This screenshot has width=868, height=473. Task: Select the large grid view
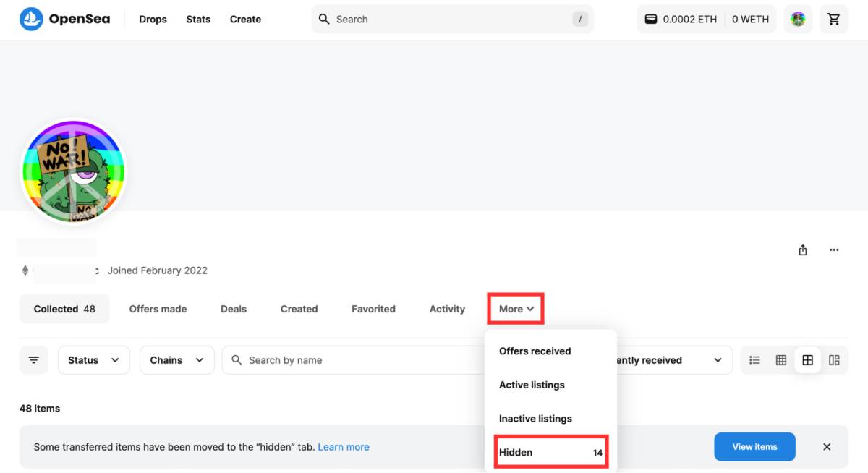[x=807, y=360]
